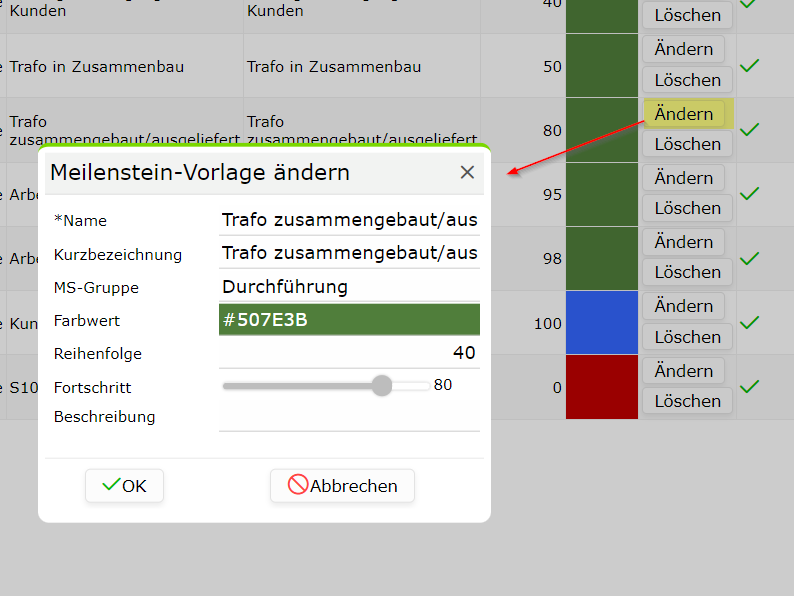Viewport: 794px width, 596px height.
Task: Click the green color cell in row 95
Action: (602, 194)
